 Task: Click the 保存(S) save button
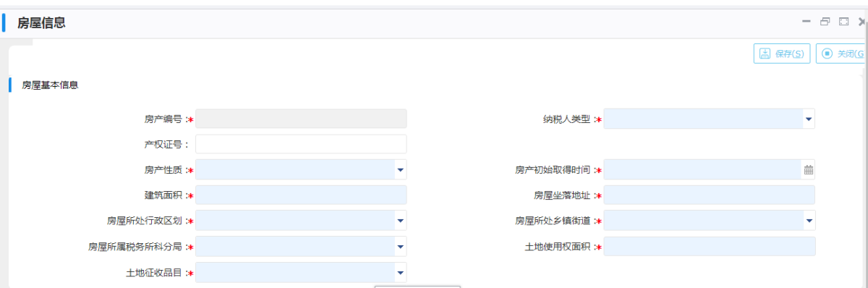782,54
